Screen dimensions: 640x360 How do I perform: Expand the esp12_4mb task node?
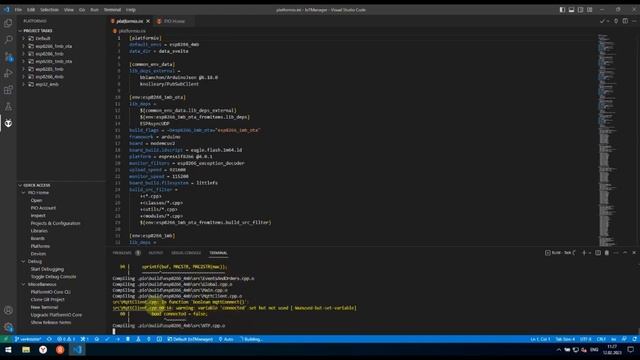coord(24,84)
